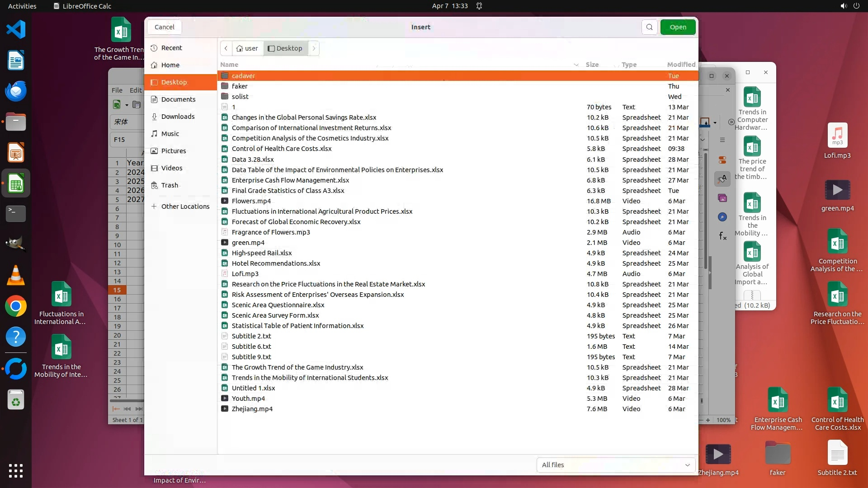Sort files by Modified column
The image size is (868, 488).
point(681,65)
